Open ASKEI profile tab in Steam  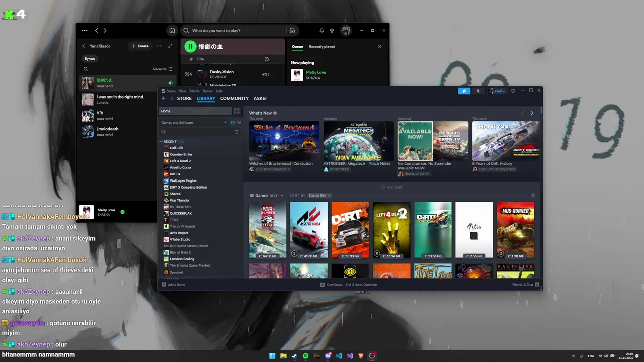(260, 99)
